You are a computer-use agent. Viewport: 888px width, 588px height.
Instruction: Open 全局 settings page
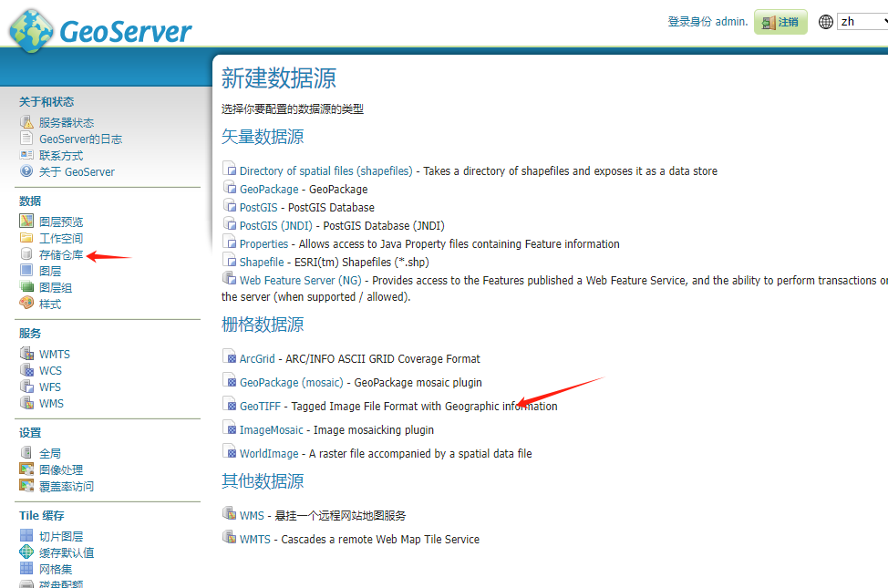50,454
